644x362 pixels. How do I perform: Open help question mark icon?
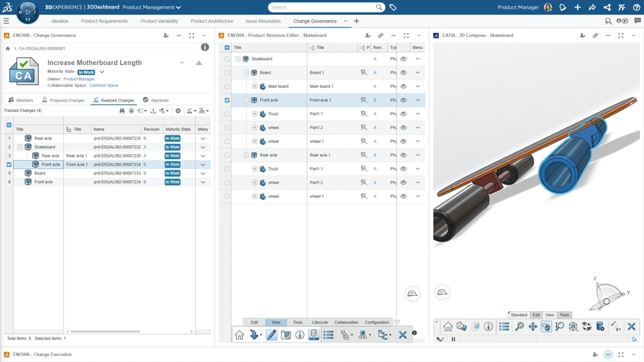(x=636, y=7)
